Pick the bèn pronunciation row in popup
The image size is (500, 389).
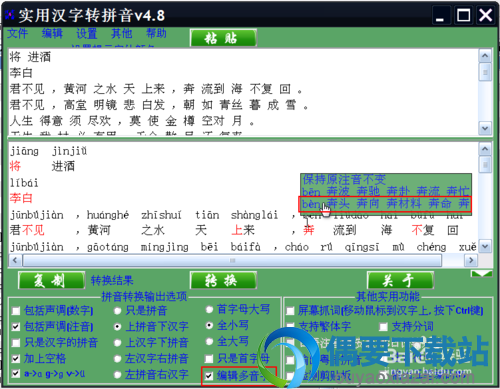[x=386, y=203]
